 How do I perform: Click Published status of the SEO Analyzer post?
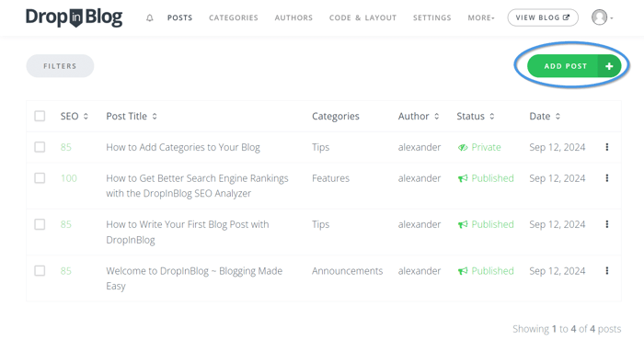492,178
